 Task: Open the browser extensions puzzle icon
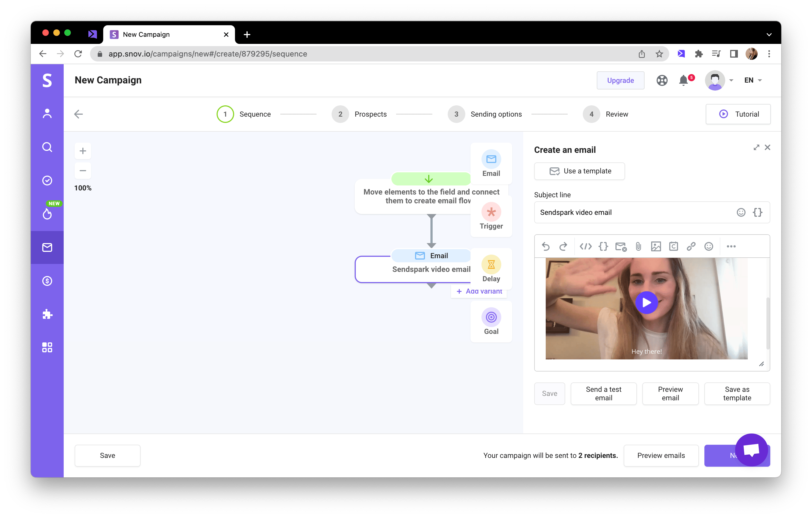pyautogui.click(x=699, y=54)
